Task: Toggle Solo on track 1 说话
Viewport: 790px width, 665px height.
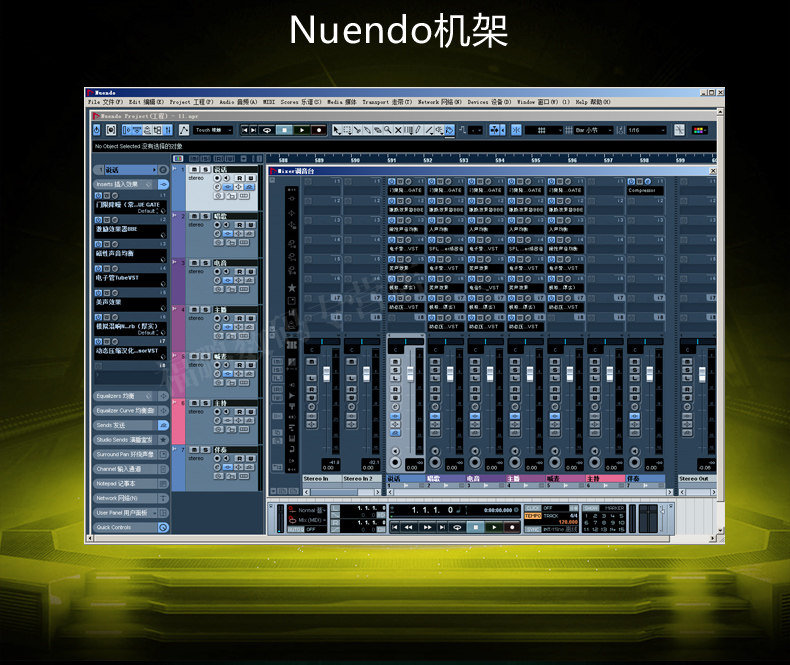Action: coord(206,169)
